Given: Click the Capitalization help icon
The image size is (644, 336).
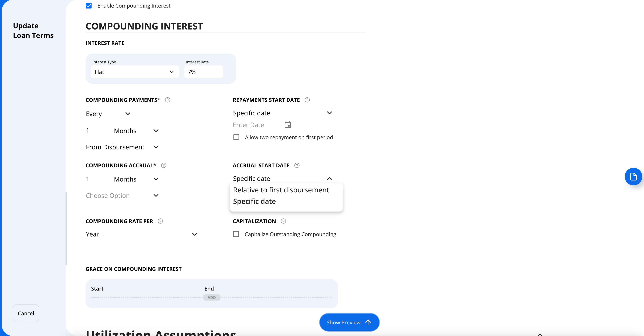Looking at the screenshot, I should [x=283, y=221].
